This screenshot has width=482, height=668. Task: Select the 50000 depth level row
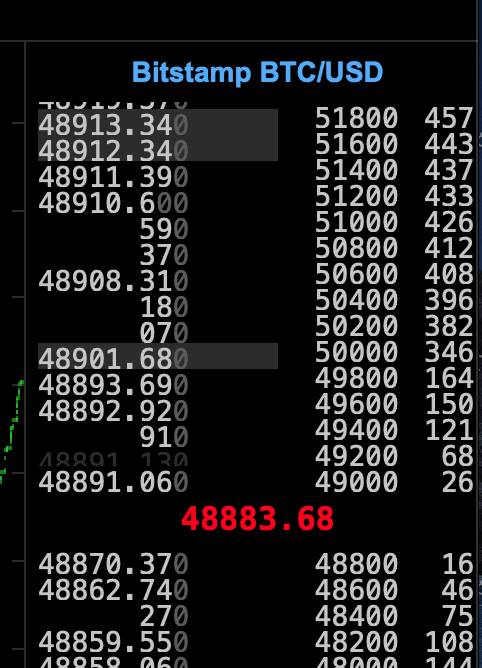pos(394,352)
